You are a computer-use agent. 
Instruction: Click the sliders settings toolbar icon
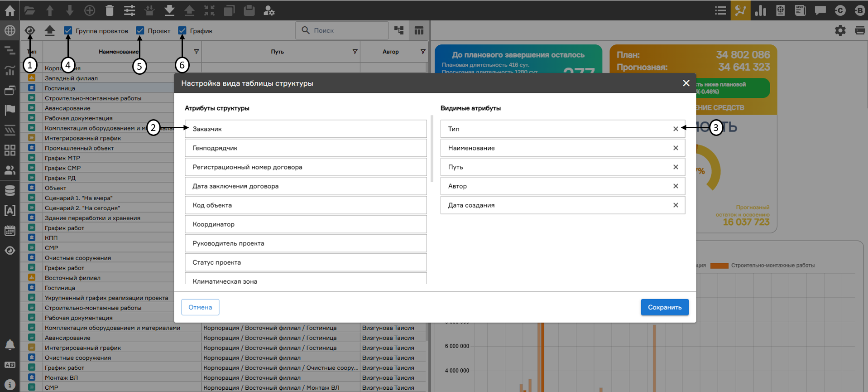point(129,10)
